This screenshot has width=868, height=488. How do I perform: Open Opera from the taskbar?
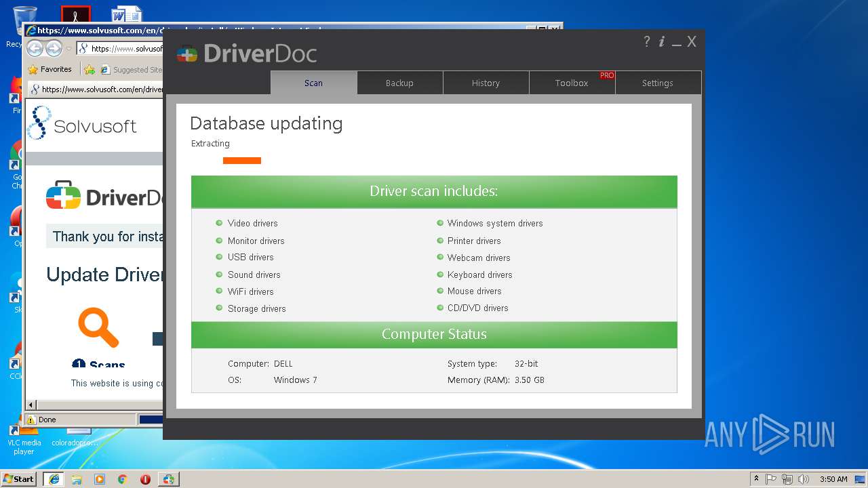tap(145, 479)
